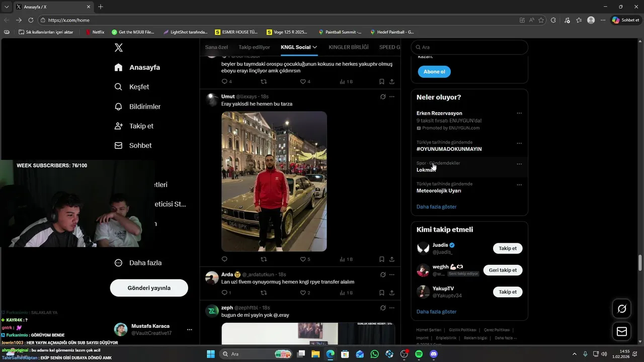Open Sohbet messages in sidebar

(x=133, y=145)
